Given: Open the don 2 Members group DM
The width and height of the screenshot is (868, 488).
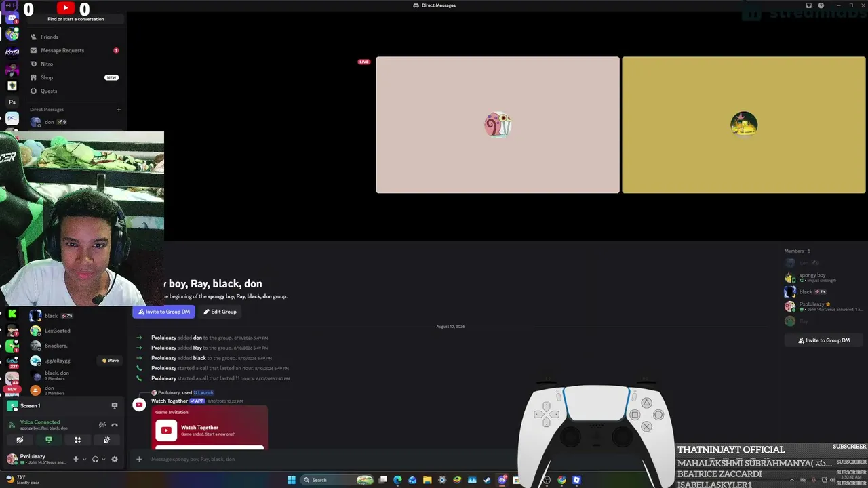Looking at the screenshot, I should coord(75,390).
